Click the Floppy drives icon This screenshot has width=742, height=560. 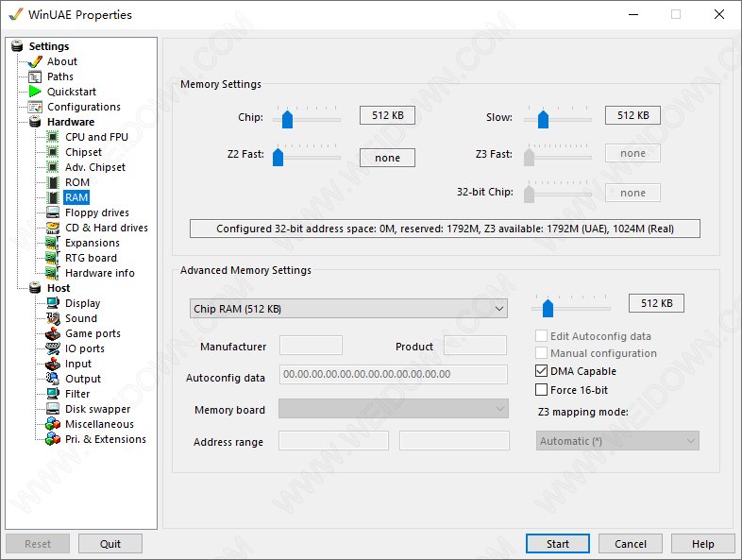click(x=53, y=212)
